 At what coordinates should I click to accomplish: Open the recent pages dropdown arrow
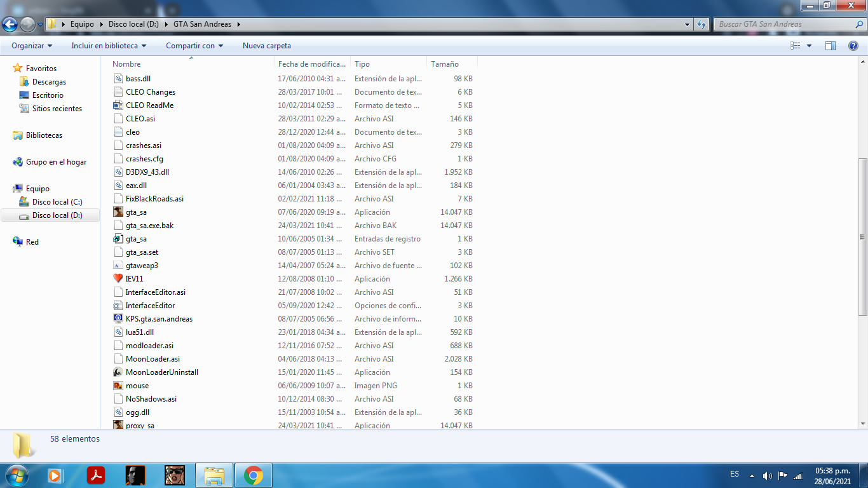(40, 25)
